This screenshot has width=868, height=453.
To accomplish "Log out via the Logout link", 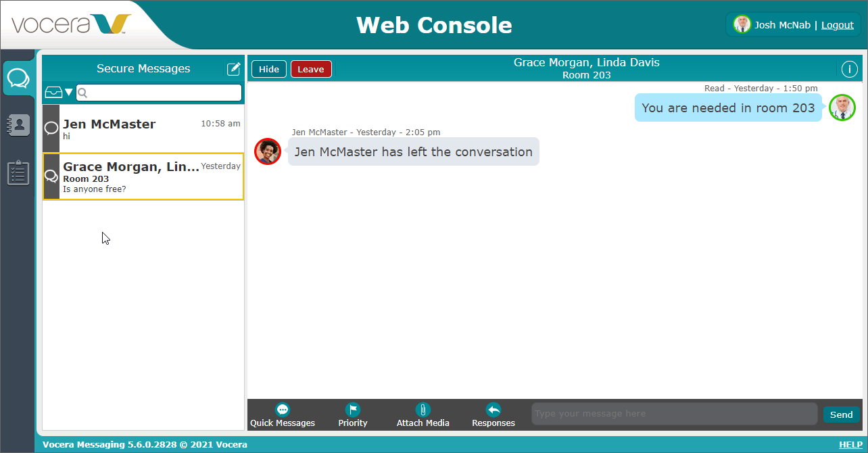I will tap(837, 25).
